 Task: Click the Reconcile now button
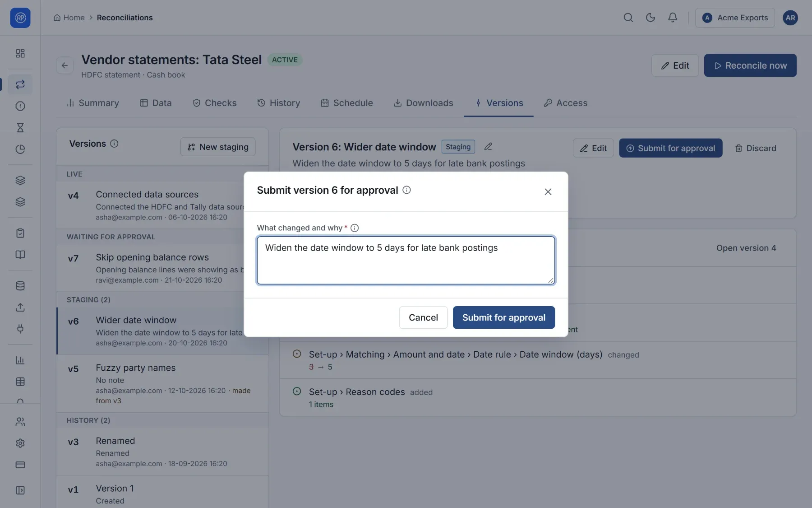[750, 65]
